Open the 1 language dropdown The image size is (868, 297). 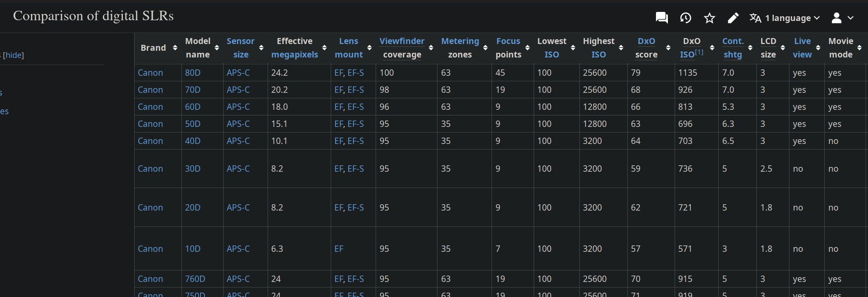point(785,18)
